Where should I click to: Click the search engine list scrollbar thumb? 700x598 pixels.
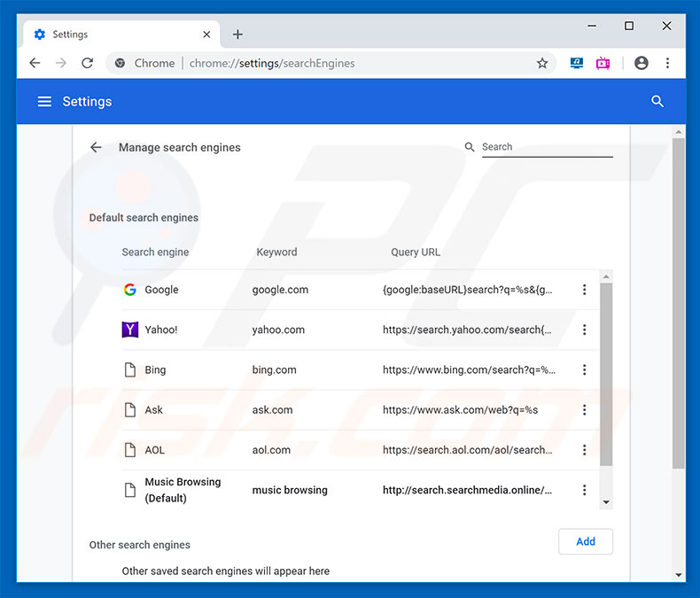(606, 375)
